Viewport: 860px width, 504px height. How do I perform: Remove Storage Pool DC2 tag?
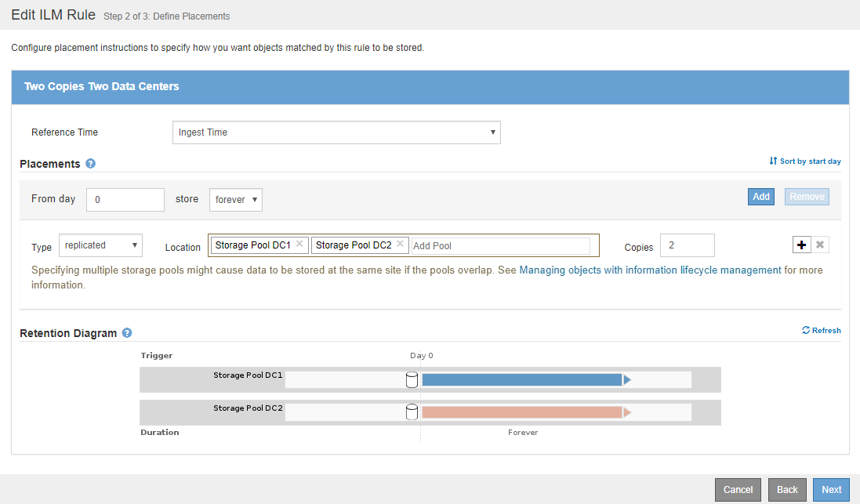pos(400,245)
